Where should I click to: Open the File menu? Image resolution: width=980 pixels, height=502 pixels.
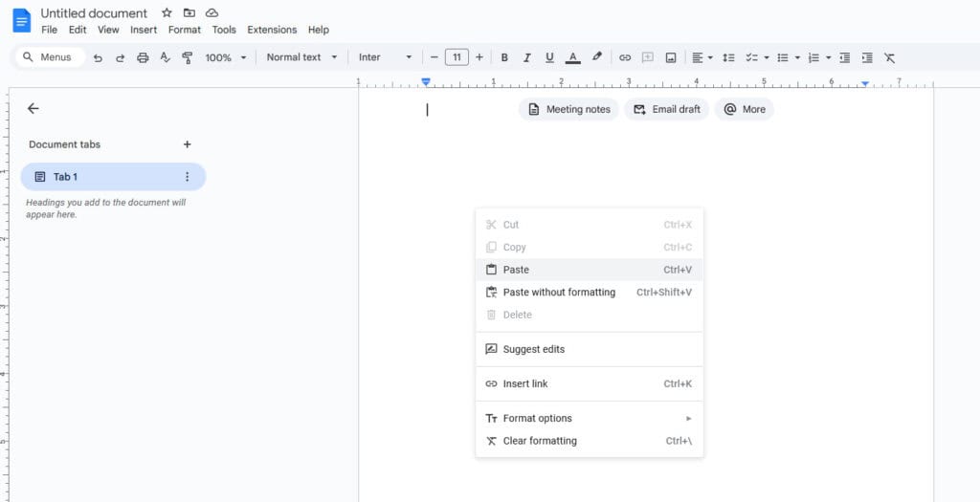click(x=50, y=30)
